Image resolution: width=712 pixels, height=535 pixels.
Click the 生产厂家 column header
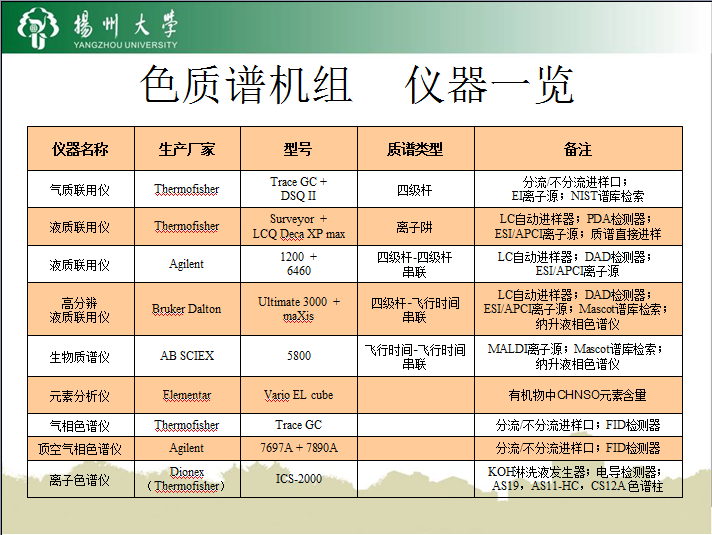pos(187,149)
